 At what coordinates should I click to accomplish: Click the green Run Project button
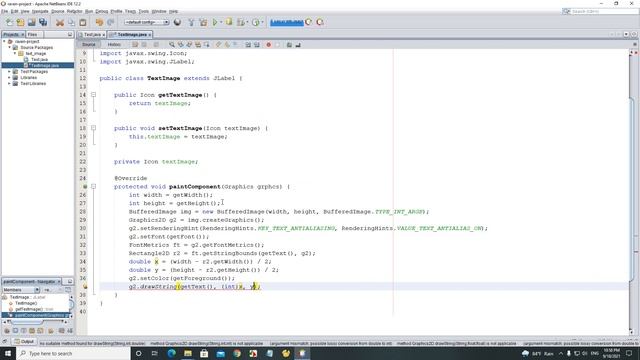tap(215, 22)
